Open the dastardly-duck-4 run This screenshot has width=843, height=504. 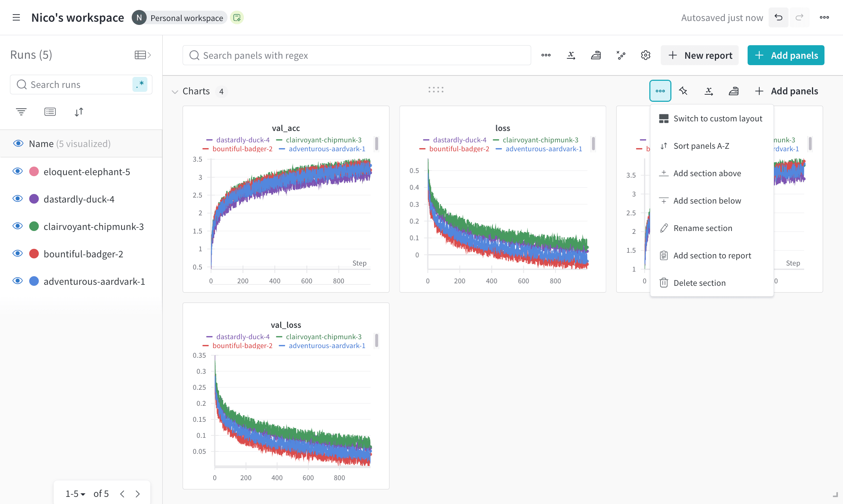[x=79, y=199]
